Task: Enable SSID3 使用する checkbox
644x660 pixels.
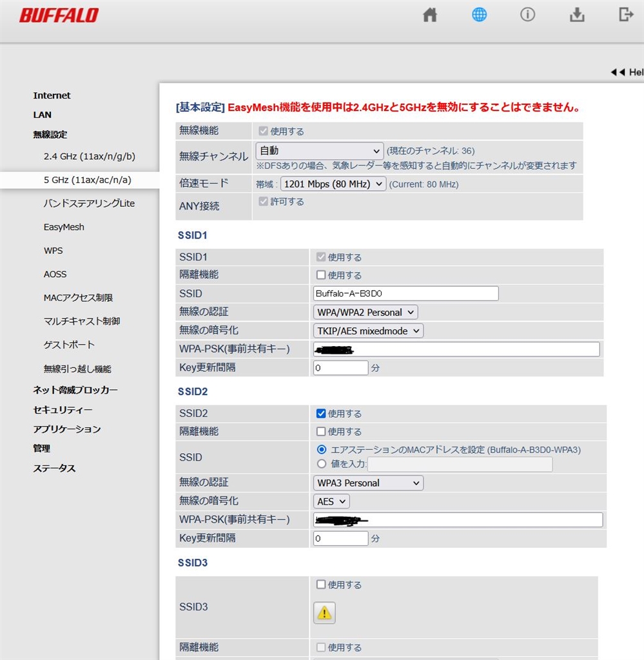Action: 321,584
